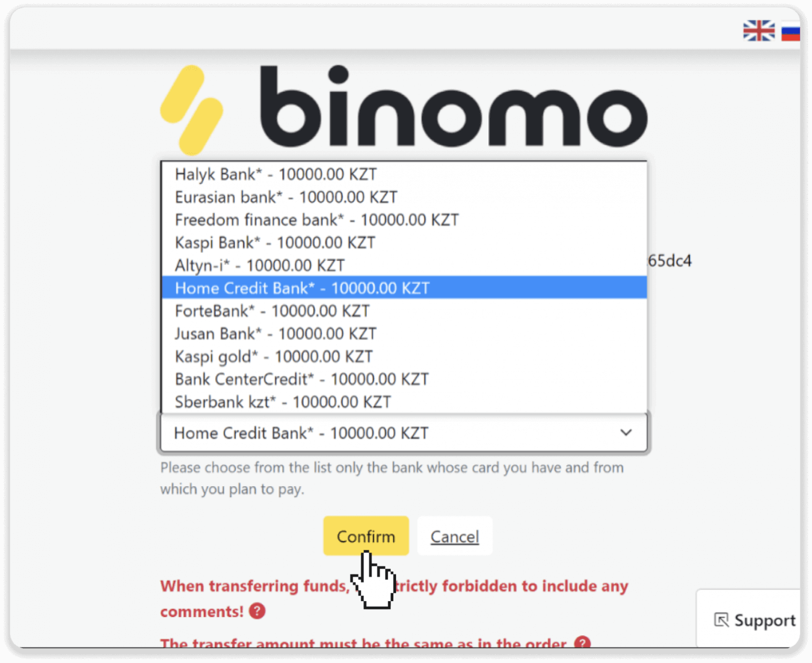Screen dimensions: 812x663
Task: Pick Kaspi Bank from the list
Action: click(404, 242)
